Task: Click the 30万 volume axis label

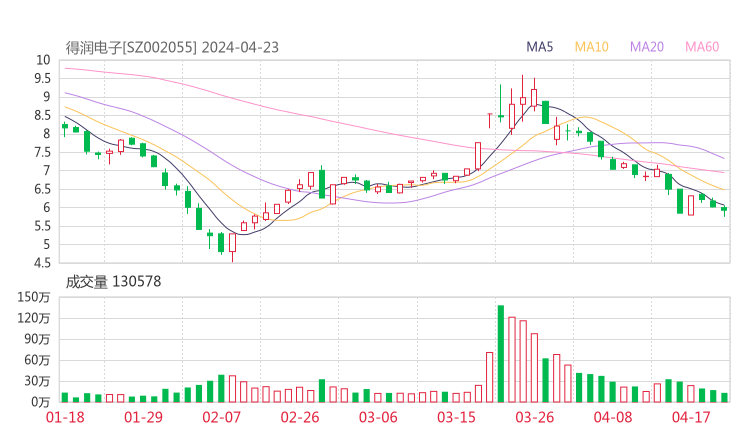Action: pyautogui.click(x=37, y=381)
